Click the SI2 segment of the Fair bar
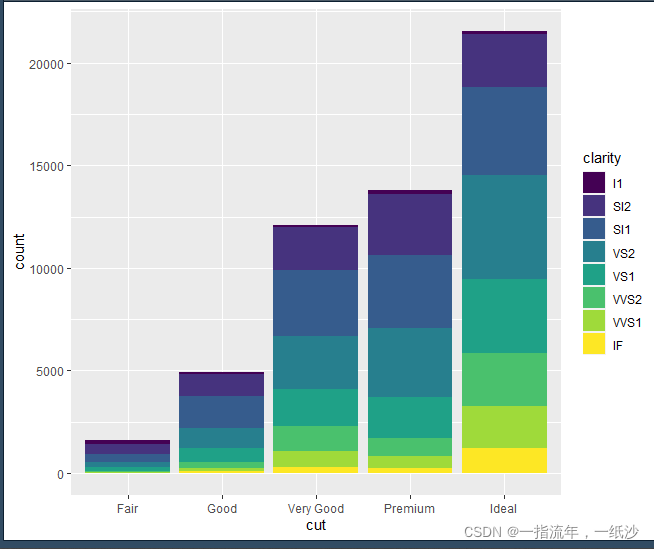The image size is (654, 549). 127,449
